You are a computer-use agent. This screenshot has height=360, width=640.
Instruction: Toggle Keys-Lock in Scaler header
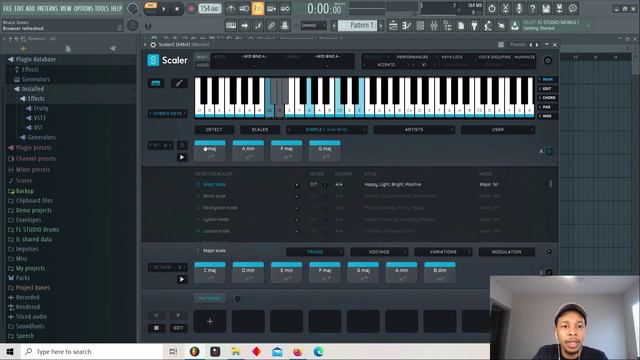coord(452,57)
